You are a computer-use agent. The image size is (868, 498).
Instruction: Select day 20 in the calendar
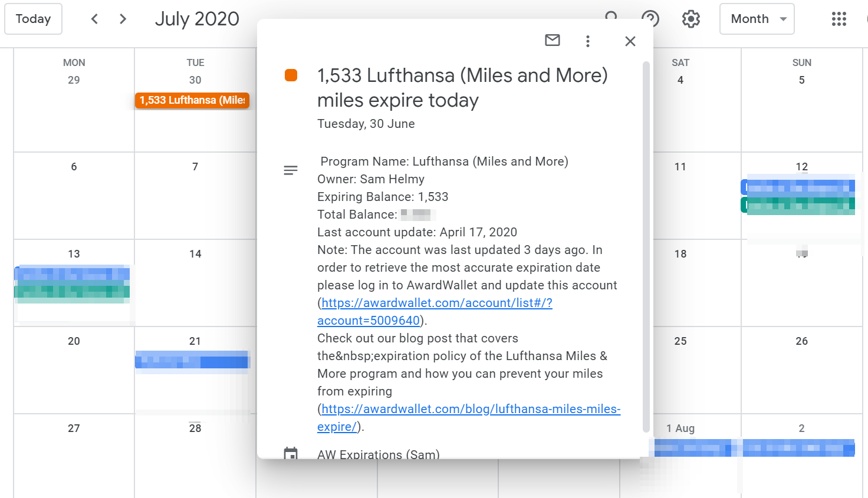(74, 341)
